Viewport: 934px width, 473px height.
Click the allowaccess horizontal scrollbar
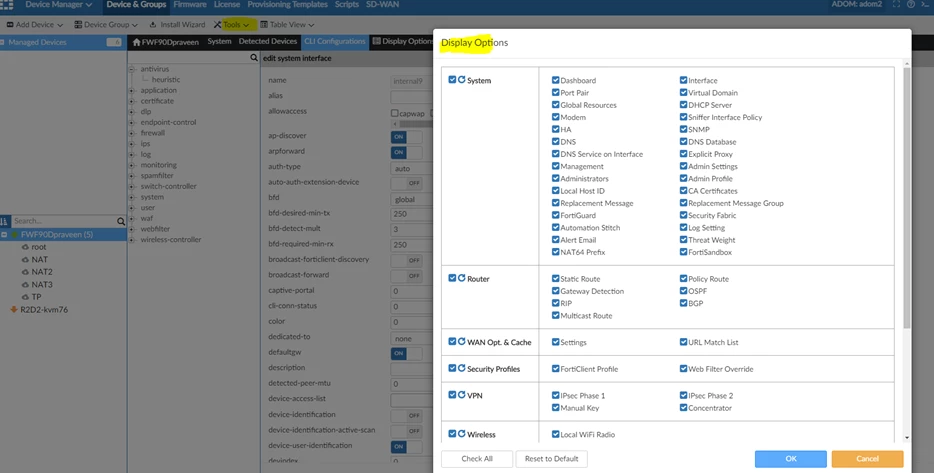pos(412,124)
